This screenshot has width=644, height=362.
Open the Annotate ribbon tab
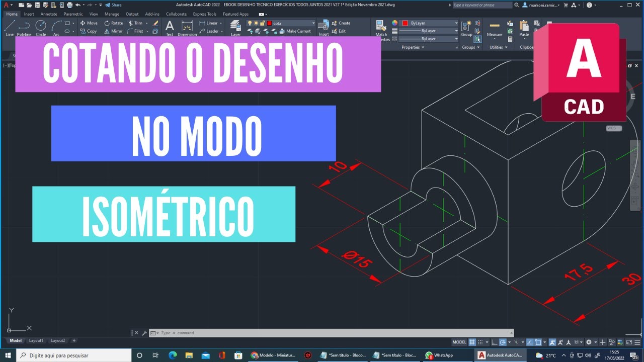pyautogui.click(x=49, y=14)
